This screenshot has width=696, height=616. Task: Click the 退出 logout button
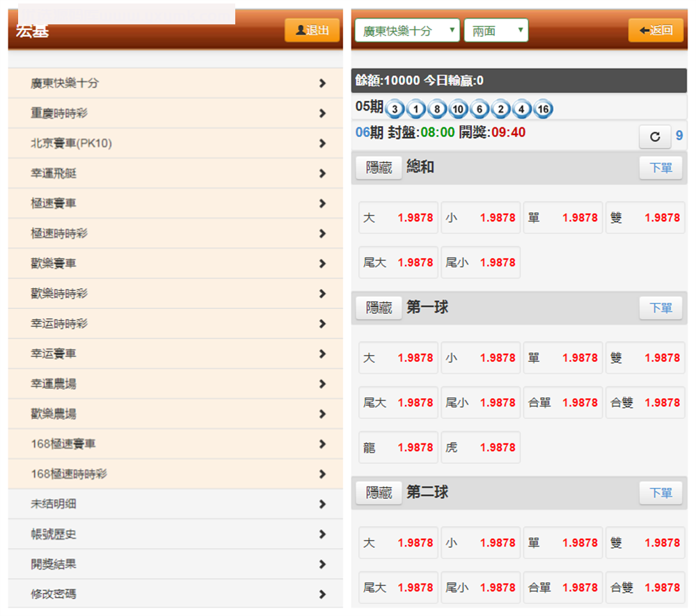[312, 31]
